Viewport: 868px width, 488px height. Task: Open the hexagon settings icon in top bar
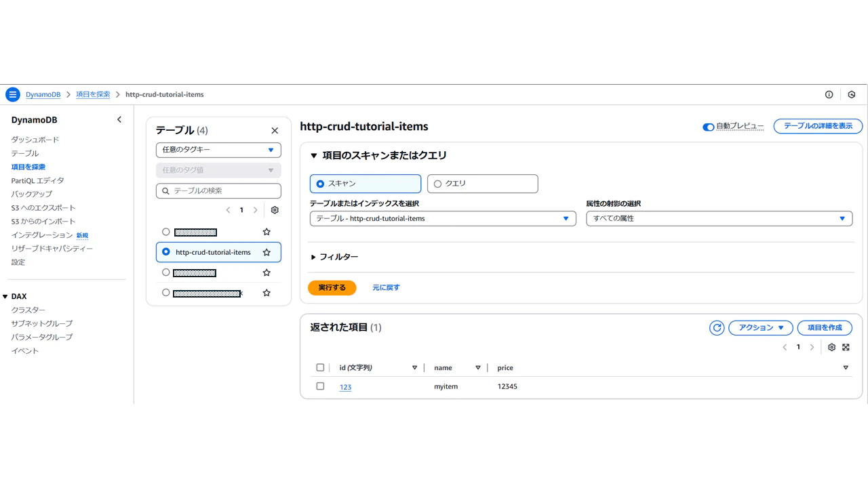(x=852, y=95)
